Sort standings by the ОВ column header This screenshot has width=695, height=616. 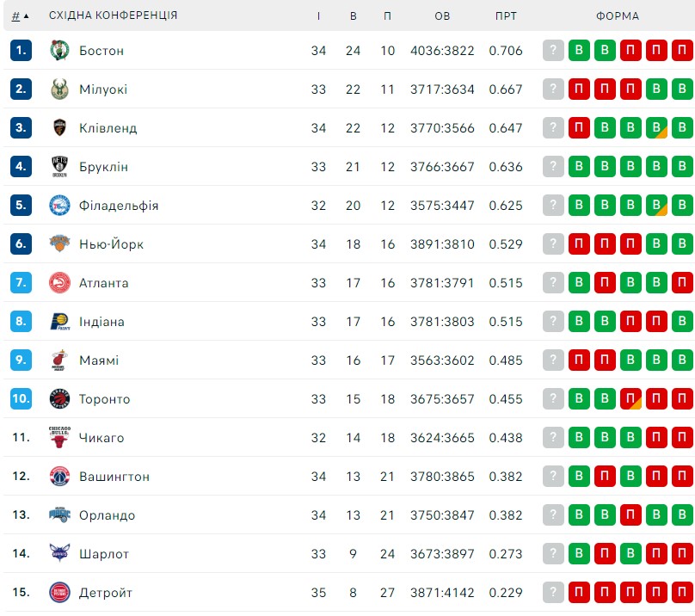click(442, 16)
